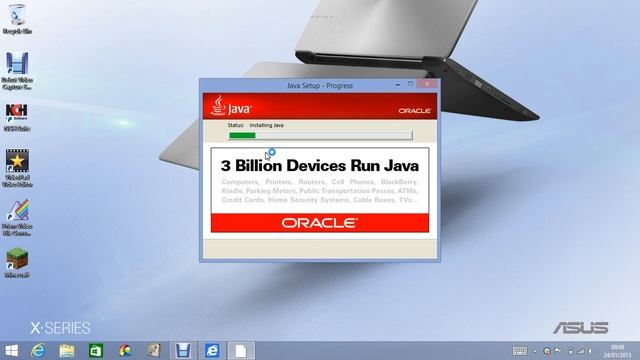Open Internet Explorer pinned on taskbar
This screenshot has width=640, height=360.
(38, 351)
